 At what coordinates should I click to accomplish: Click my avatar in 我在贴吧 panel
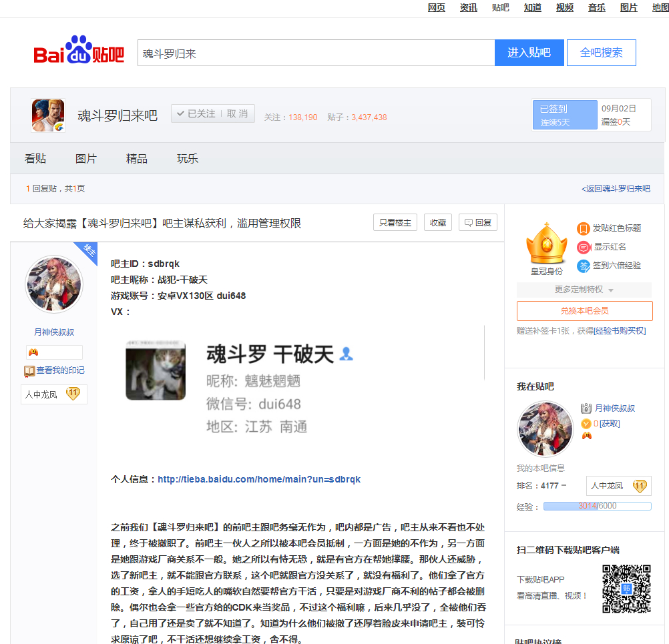(x=545, y=429)
